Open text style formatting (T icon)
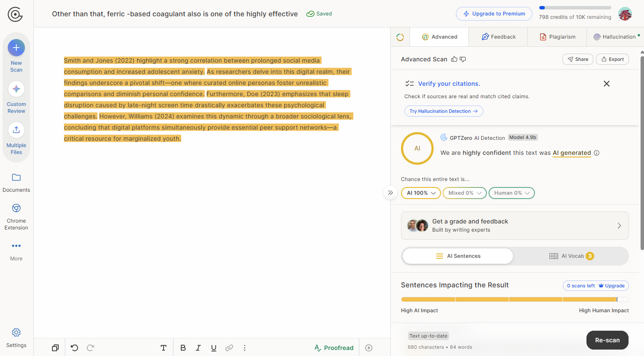The height and width of the screenshot is (356, 644). pyautogui.click(x=164, y=348)
